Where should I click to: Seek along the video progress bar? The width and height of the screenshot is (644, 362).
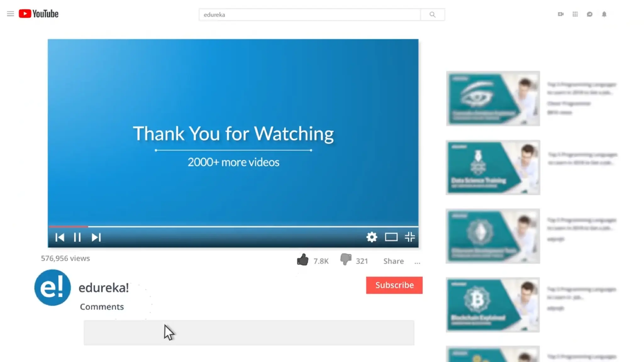pos(233,226)
